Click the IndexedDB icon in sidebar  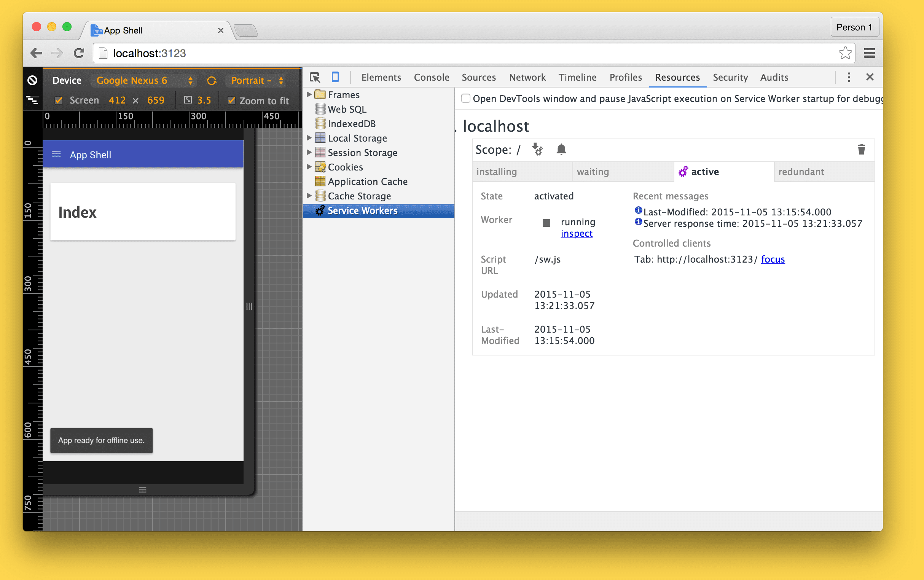coord(321,123)
